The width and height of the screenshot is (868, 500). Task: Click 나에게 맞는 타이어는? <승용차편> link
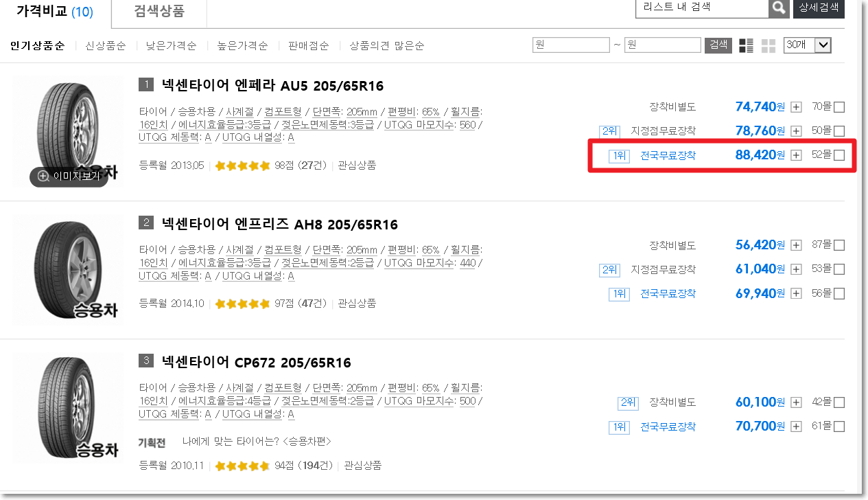pos(257,441)
